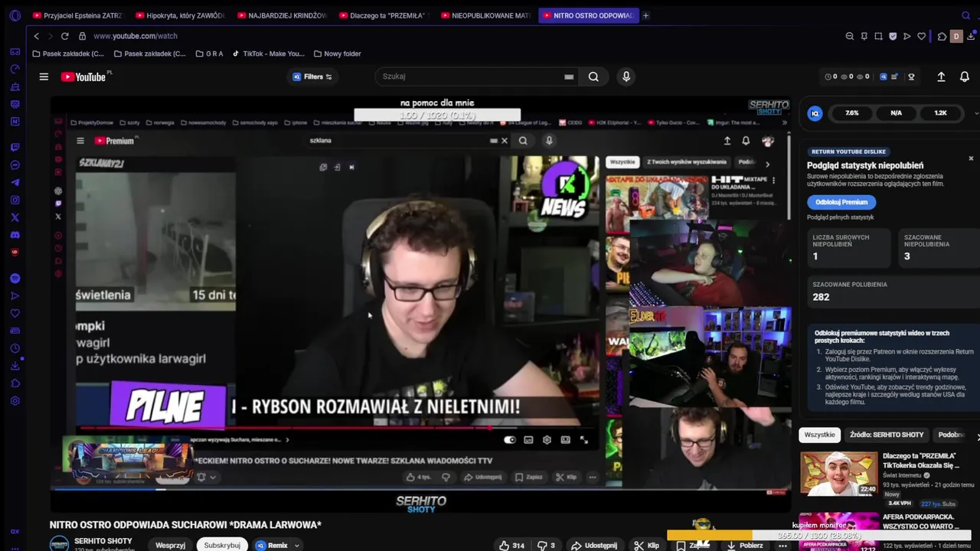The width and height of the screenshot is (980, 551).
Task: Click the '7.6%' stat pill
Action: tap(851, 113)
